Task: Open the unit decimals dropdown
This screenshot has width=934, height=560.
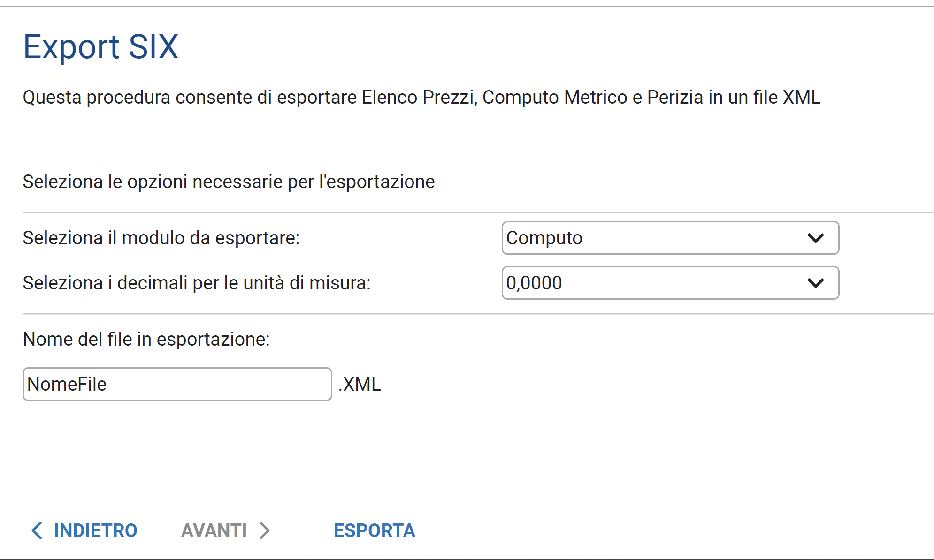Action: point(670,283)
